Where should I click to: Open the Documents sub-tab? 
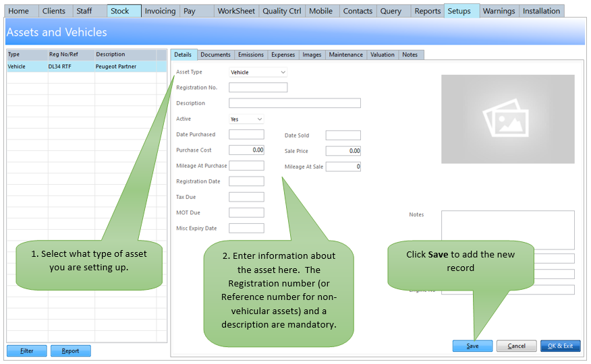216,55
